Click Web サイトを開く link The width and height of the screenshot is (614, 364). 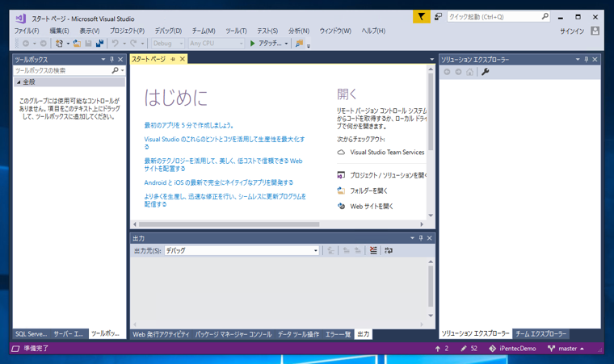click(x=365, y=207)
